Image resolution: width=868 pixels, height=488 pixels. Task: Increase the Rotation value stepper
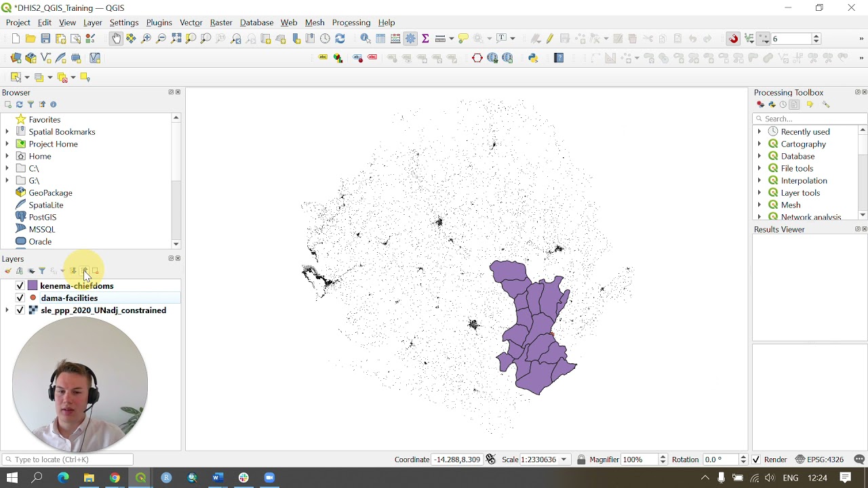743,457
